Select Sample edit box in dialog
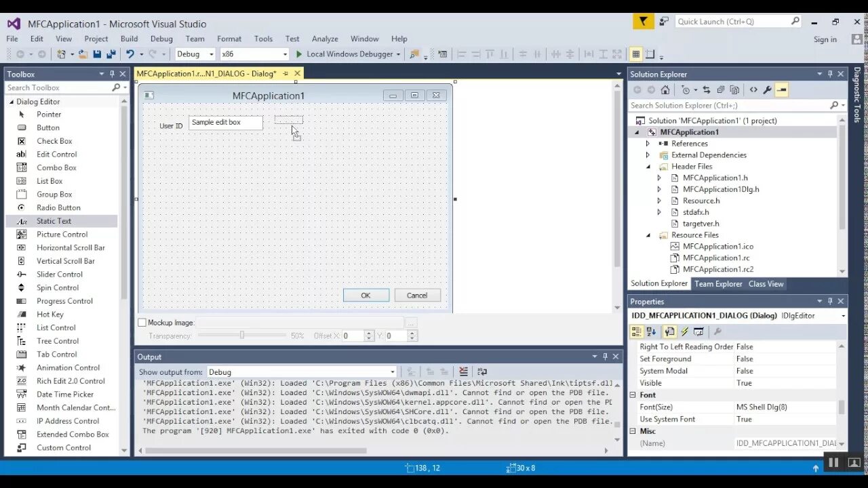 click(226, 123)
